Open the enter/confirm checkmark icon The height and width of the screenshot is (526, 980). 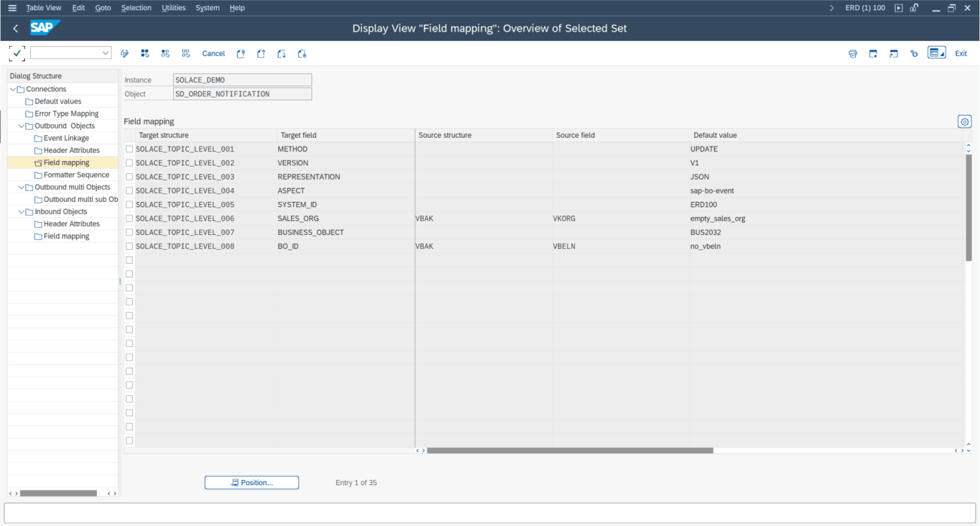click(x=17, y=54)
